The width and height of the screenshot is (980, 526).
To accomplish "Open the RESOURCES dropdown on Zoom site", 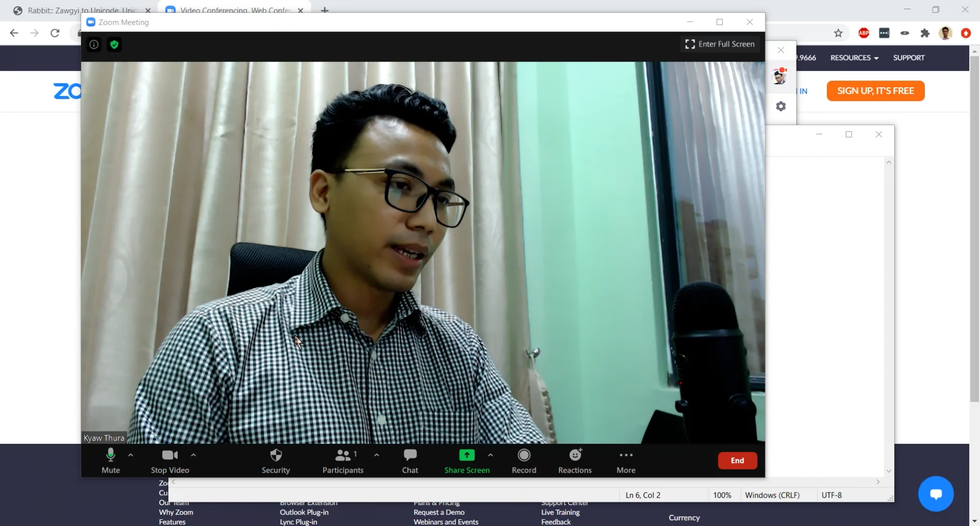I will (854, 58).
